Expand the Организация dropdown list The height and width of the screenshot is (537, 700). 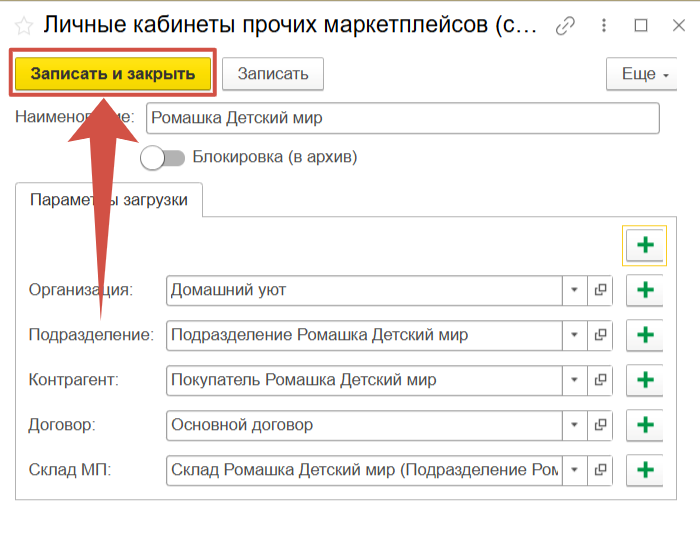click(575, 290)
